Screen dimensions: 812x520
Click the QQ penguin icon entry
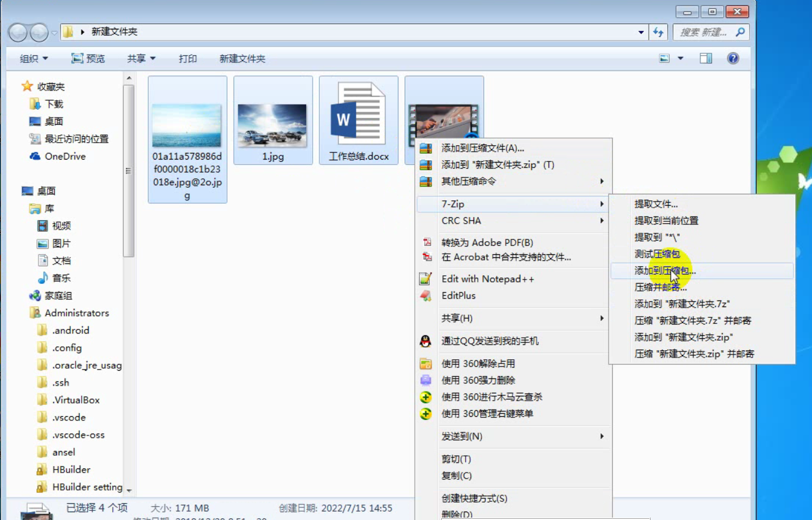(x=426, y=341)
